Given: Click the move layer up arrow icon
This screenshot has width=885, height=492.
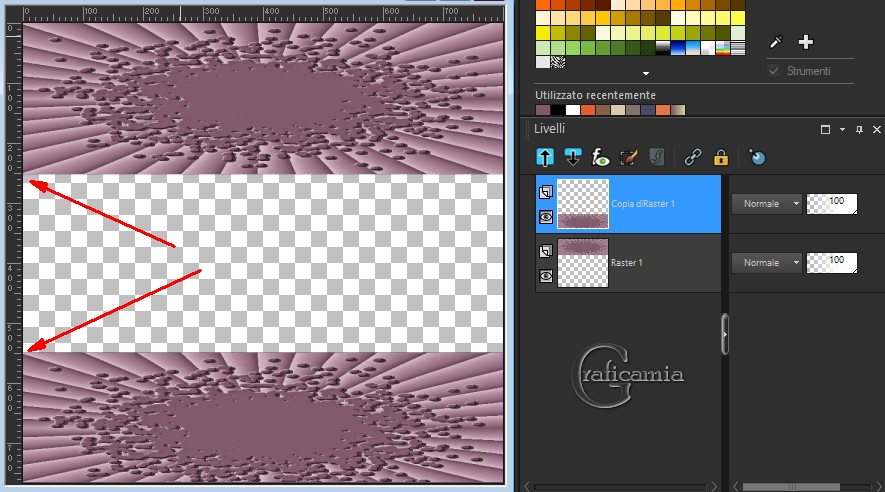Looking at the screenshot, I should click(x=545, y=157).
